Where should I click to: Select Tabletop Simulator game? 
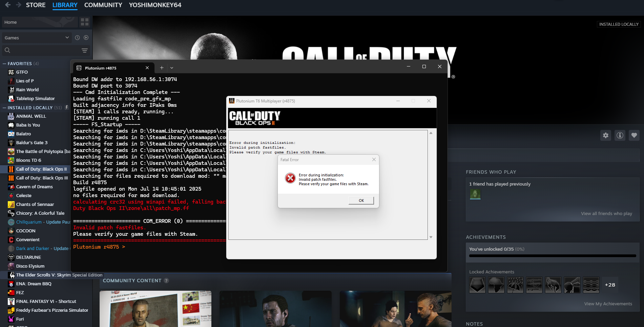pos(35,98)
